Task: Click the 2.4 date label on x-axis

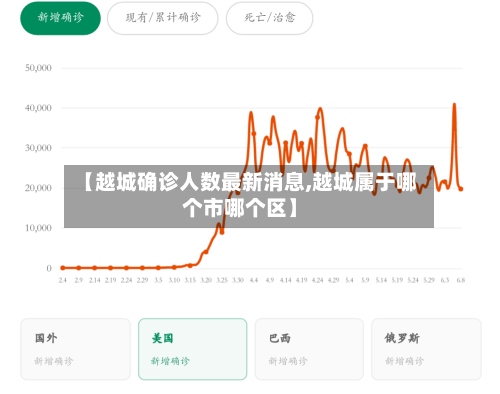Action: 63,280
